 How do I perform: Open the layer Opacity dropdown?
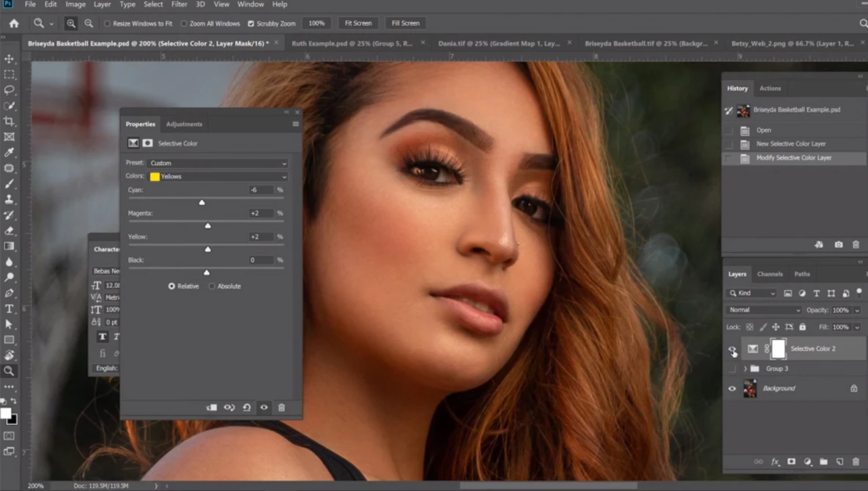857,311
